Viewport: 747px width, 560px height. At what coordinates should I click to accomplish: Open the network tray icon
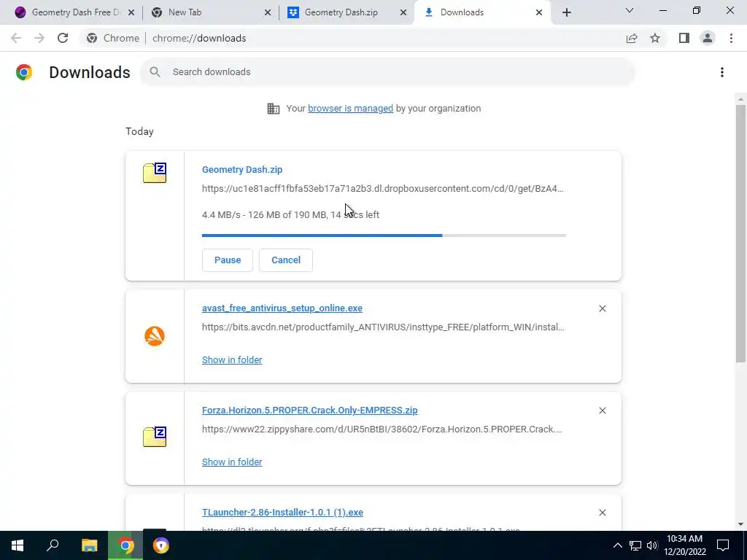635,545
